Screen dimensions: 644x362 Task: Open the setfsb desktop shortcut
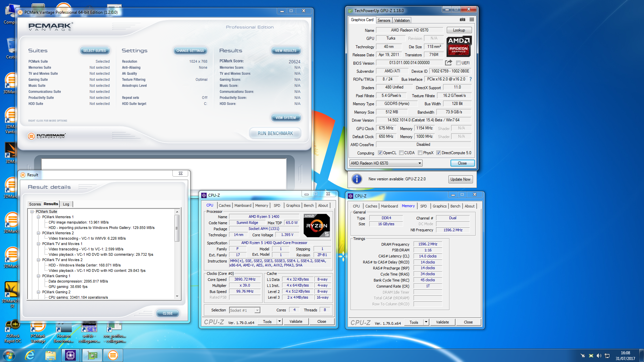coord(89,332)
